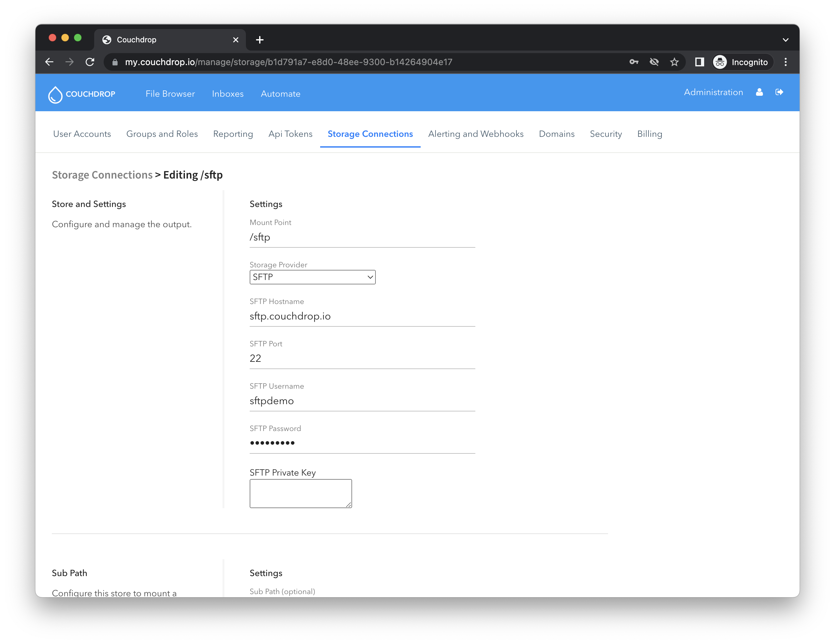Click the browser forward arrow
The height and width of the screenshot is (644, 835).
click(x=70, y=62)
